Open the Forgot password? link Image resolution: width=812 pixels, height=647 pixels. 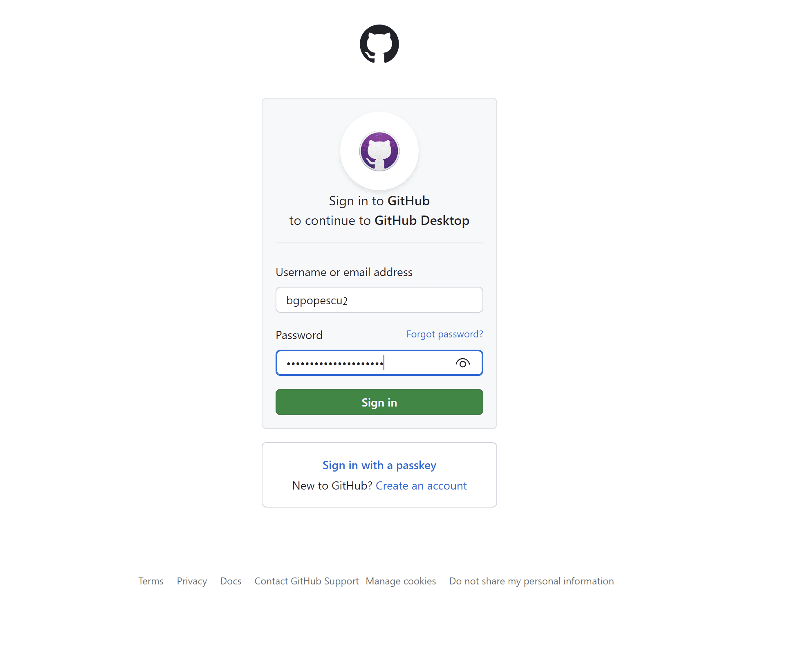point(444,335)
